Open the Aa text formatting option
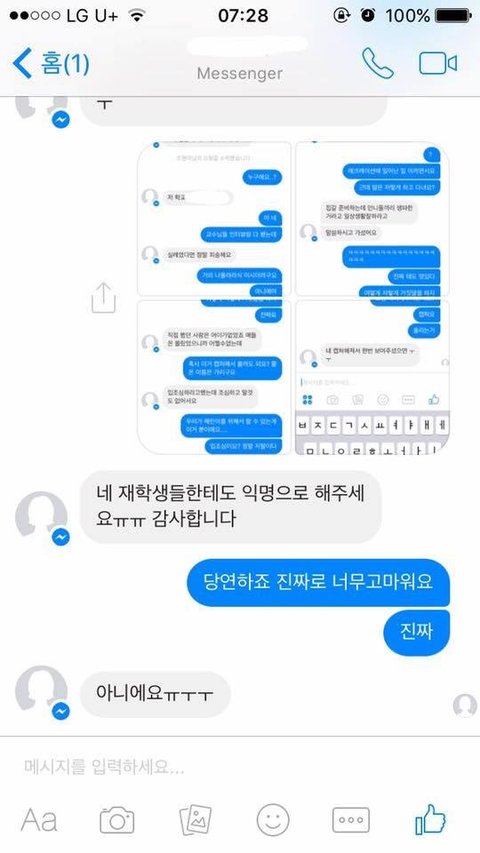480x853 pixels. click(39, 820)
